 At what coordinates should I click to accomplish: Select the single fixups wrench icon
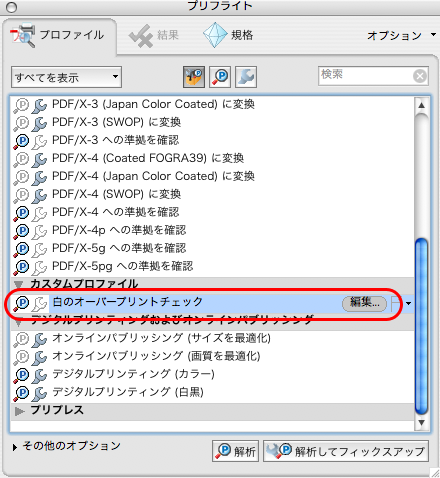point(246,77)
